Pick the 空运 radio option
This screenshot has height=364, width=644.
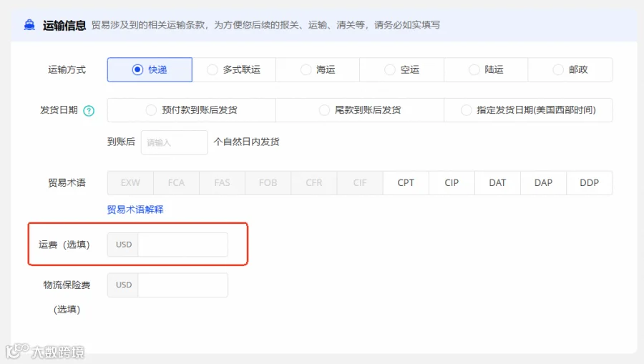(x=401, y=70)
